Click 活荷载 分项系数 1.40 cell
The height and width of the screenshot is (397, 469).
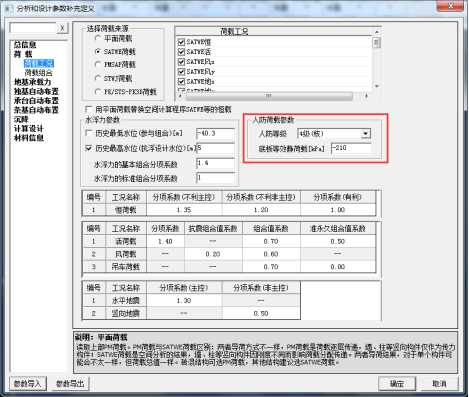[x=165, y=241]
